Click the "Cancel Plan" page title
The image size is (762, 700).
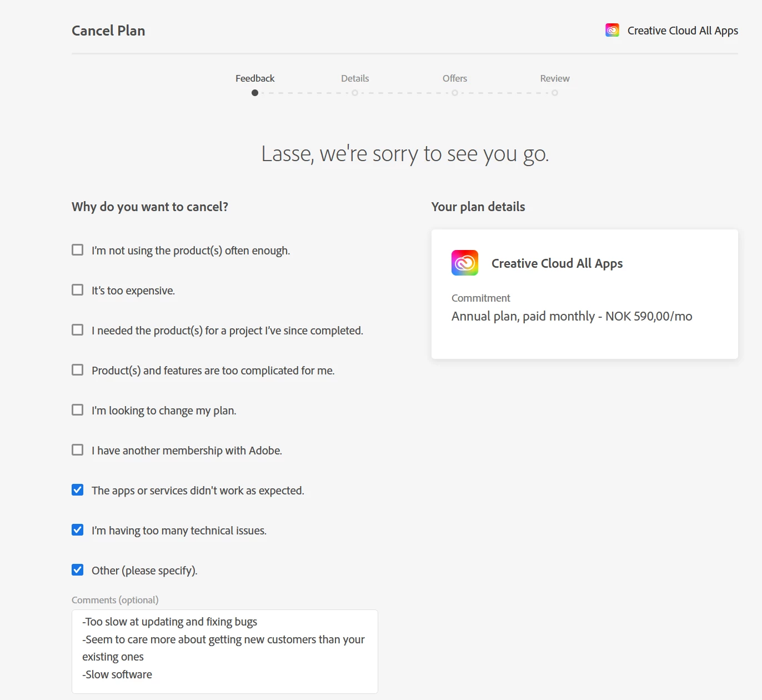[108, 31]
